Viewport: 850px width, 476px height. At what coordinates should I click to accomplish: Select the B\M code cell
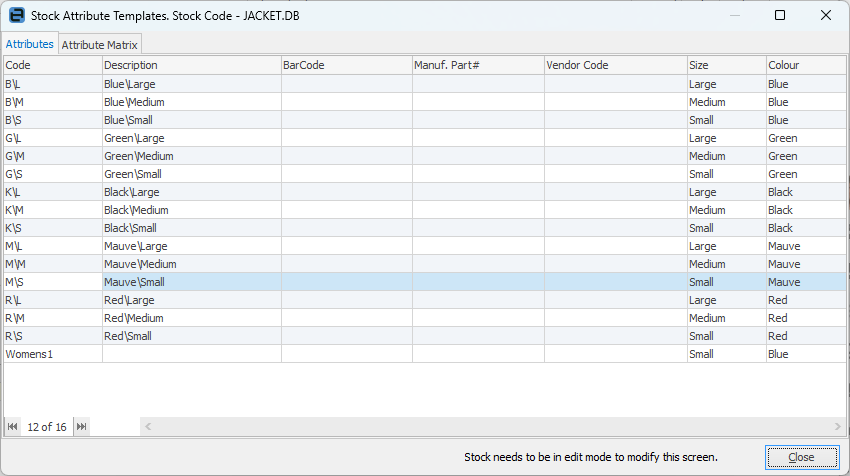(53, 102)
